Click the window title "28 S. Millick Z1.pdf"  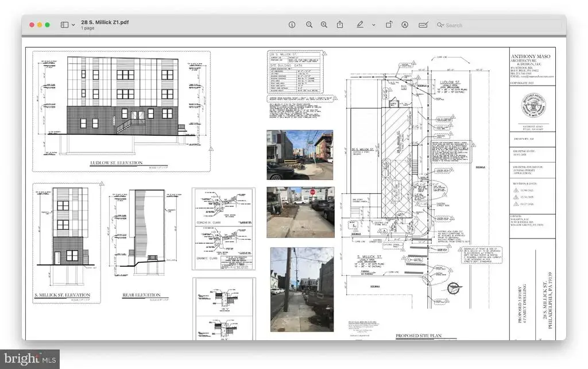(105, 22)
